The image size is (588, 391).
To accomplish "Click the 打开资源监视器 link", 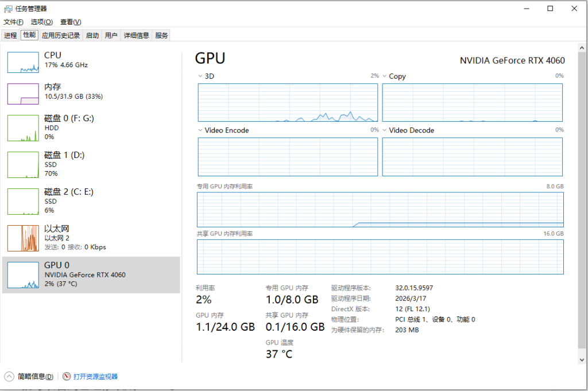I will pos(95,377).
